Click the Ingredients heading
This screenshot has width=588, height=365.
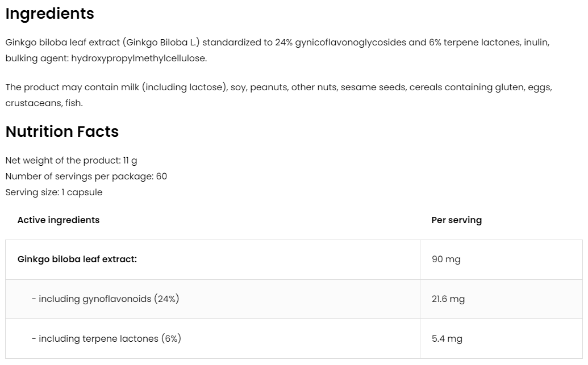(x=49, y=14)
